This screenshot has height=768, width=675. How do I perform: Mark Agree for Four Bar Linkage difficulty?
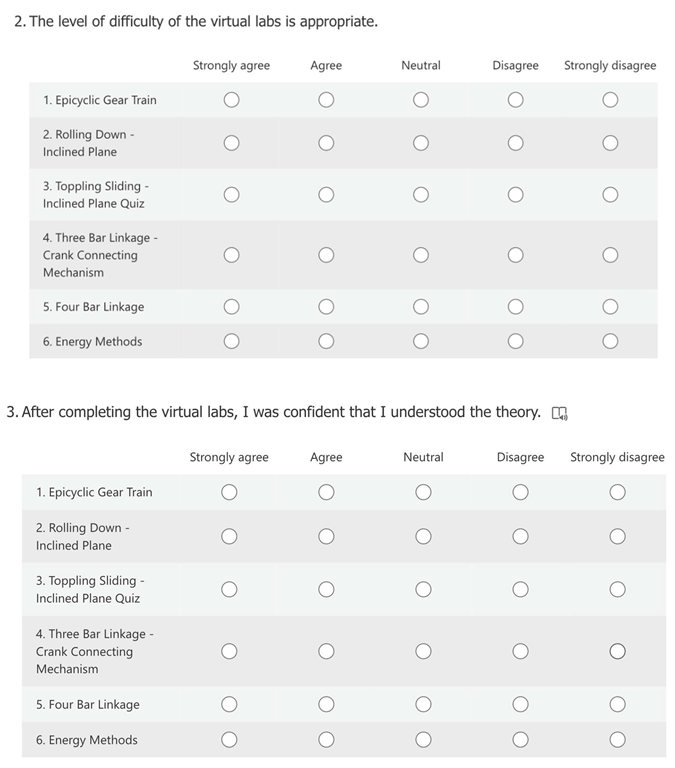point(326,306)
